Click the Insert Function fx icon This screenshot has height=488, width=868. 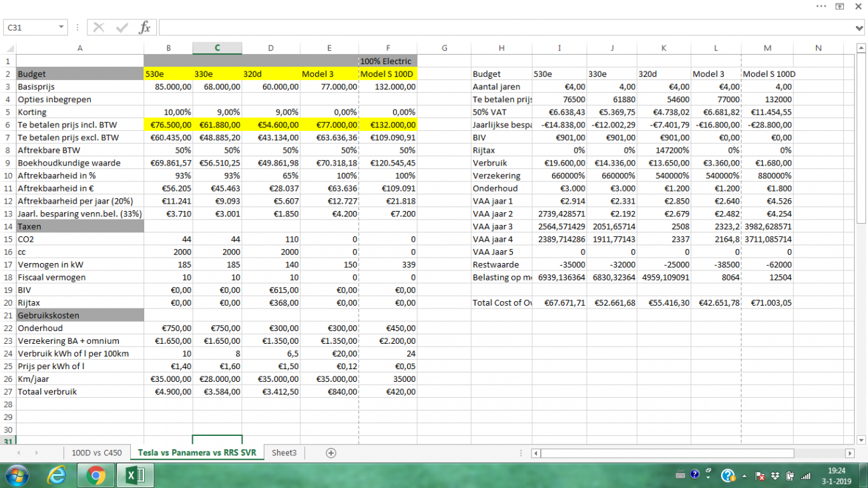point(145,27)
